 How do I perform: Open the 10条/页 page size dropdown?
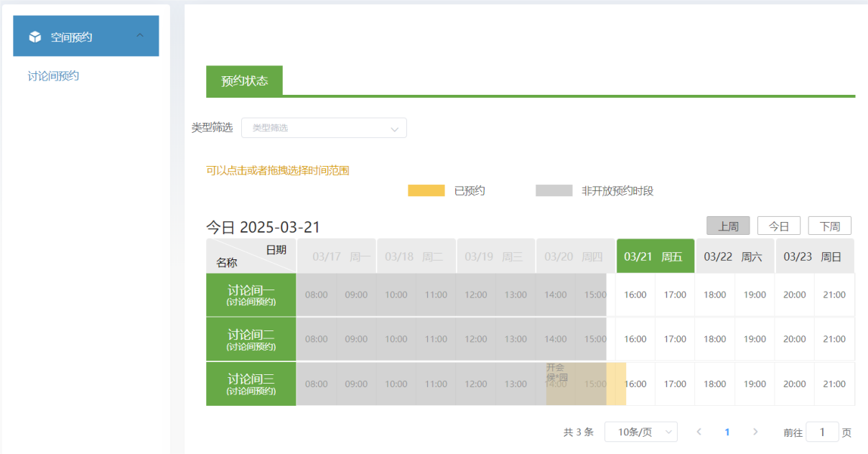click(x=640, y=432)
